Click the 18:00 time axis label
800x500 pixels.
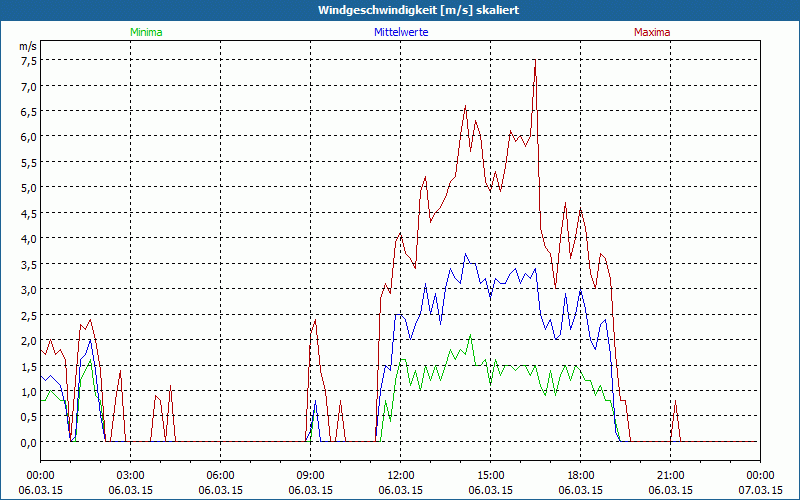pos(580,475)
